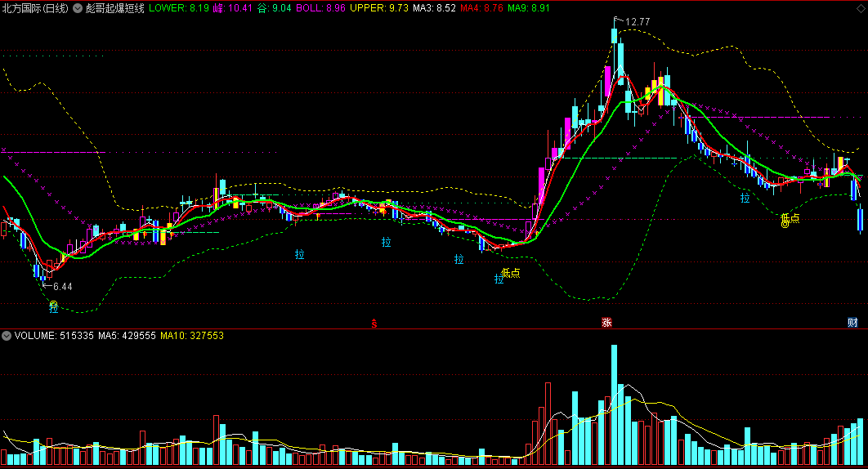Screen dimensions: 868x469
Task: Open the 财 financial report marker
Action: (x=852, y=322)
